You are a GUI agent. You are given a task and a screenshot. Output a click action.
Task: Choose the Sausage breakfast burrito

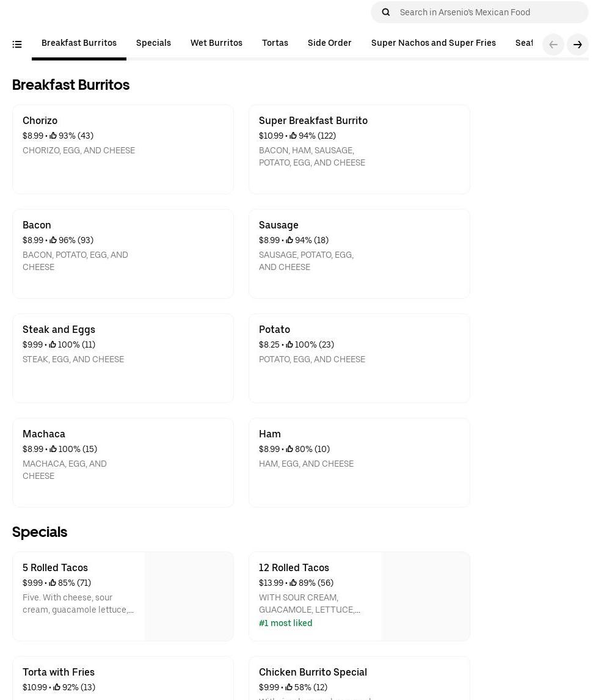click(x=359, y=253)
